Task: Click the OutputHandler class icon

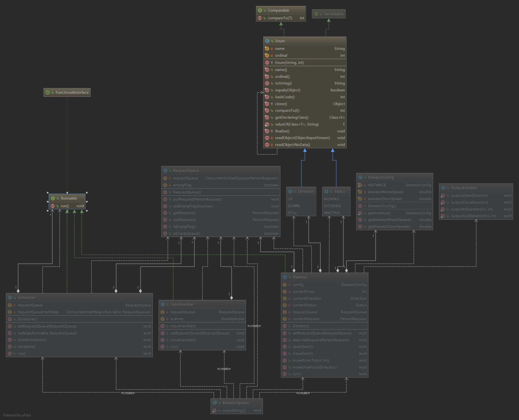Action: point(443,188)
